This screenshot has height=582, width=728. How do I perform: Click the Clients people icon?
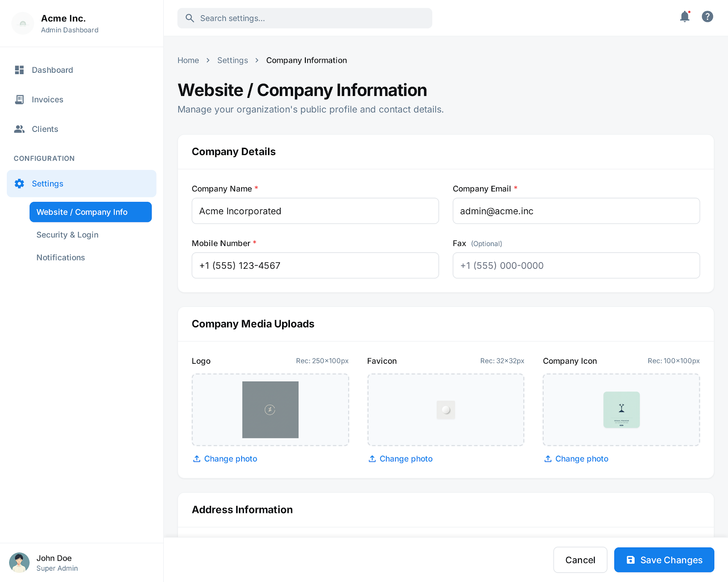[19, 129]
